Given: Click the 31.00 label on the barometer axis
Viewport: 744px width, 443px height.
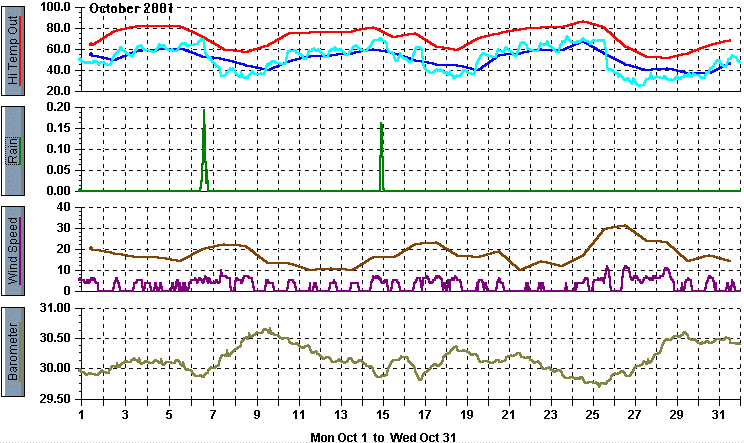Looking at the screenshot, I should 54,309.
